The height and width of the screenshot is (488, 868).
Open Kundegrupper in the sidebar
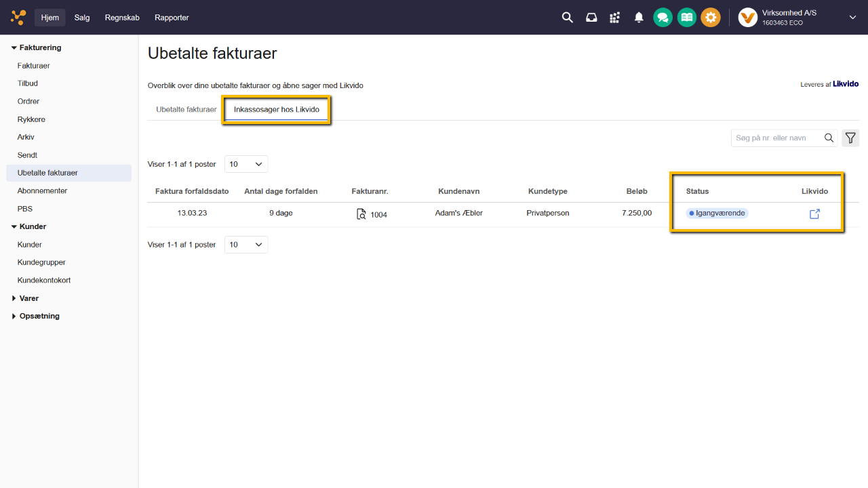click(41, 262)
